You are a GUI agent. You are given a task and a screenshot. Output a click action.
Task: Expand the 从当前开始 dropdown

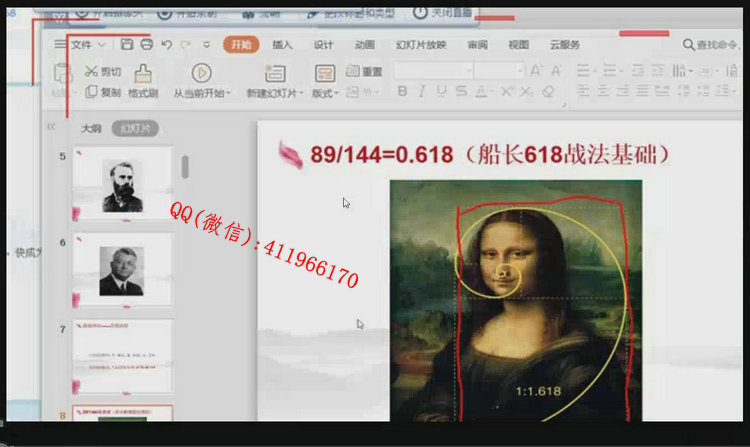tap(229, 93)
